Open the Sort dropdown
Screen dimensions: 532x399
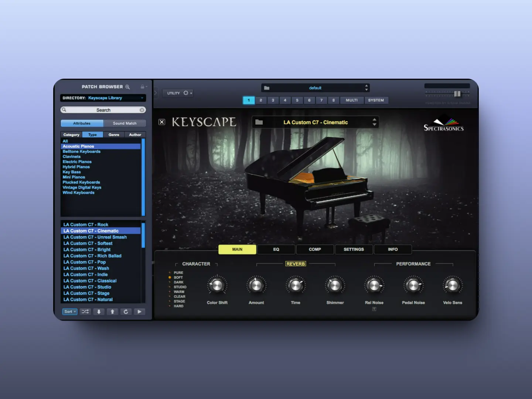[x=70, y=312]
